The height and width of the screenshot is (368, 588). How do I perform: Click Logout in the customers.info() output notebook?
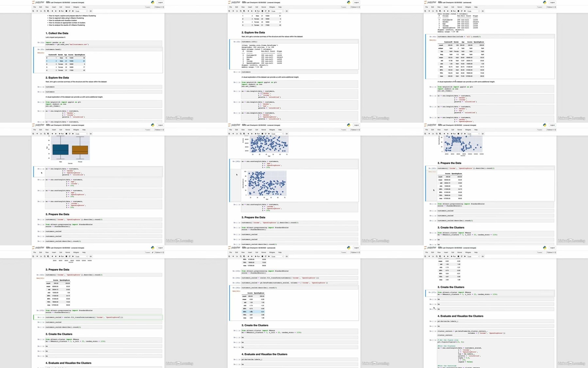coord(356,2)
